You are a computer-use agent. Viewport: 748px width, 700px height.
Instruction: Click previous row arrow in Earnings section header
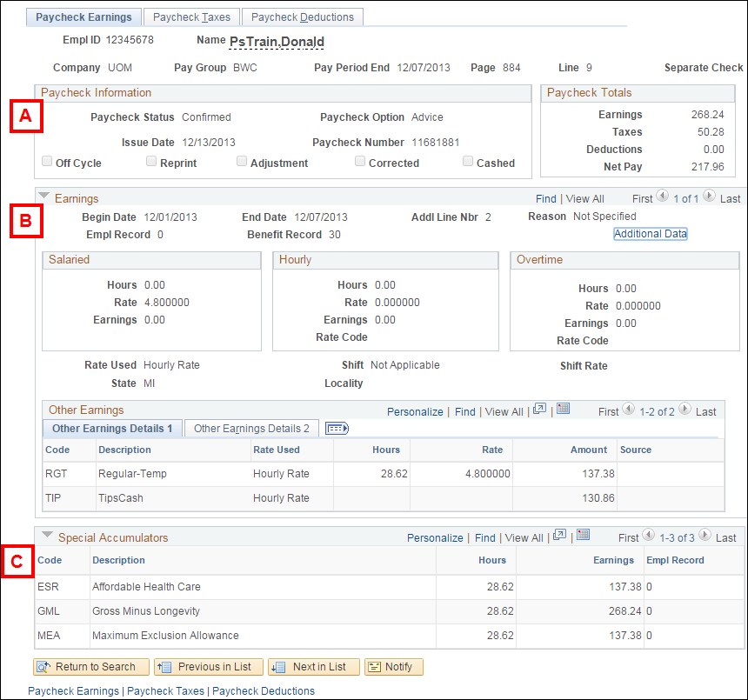tap(665, 197)
